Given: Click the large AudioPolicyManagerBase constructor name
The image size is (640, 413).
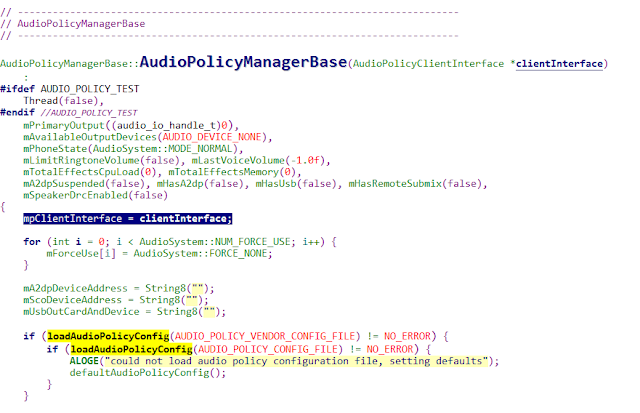Looking at the screenshot, I should tap(243, 62).
